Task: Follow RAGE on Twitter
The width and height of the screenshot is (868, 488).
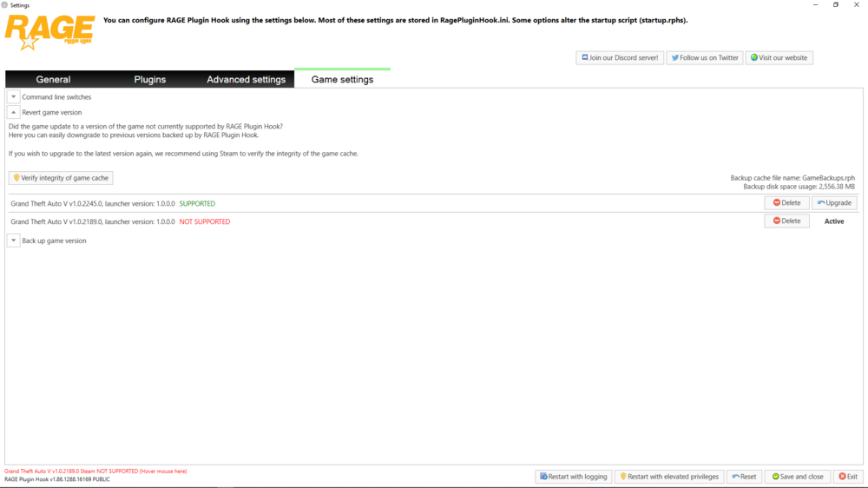Action: pos(705,57)
